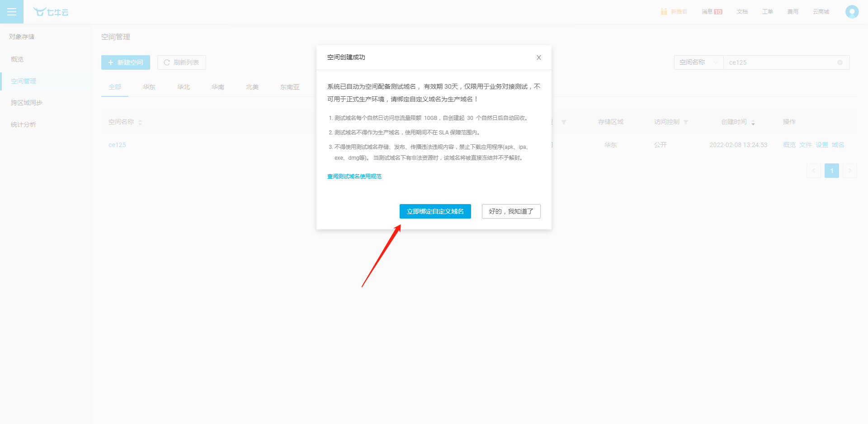
Task: Open the 空间名称 search type dropdown
Action: pyautogui.click(x=698, y=62)
